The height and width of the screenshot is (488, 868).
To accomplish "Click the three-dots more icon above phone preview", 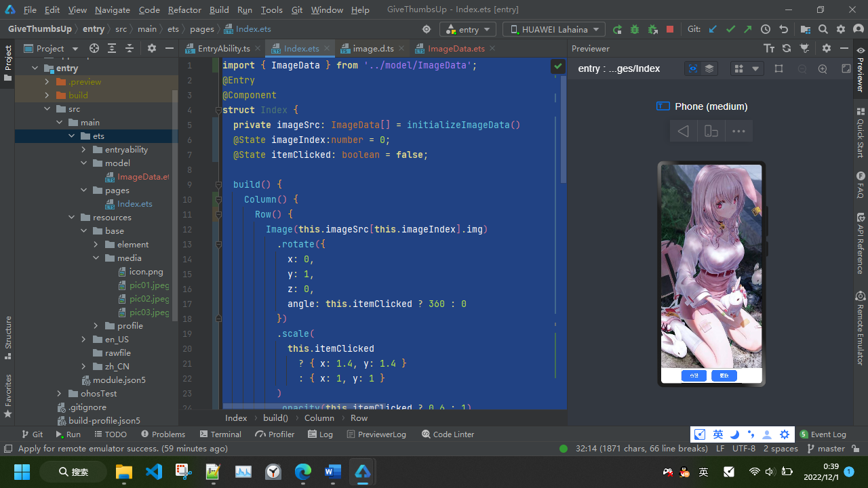I will [x=739, y=131].
